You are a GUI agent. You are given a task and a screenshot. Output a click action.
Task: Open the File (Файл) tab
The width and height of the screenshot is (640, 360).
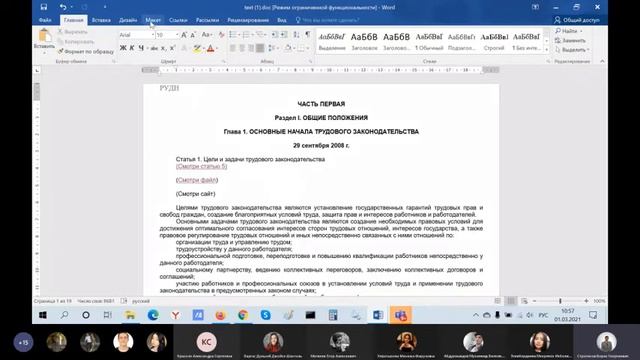(x=45, y=20)
